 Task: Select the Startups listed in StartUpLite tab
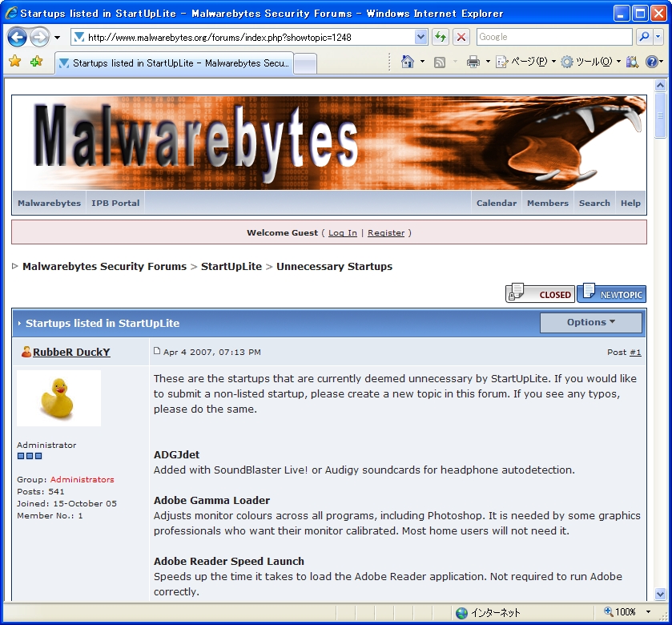175,63
